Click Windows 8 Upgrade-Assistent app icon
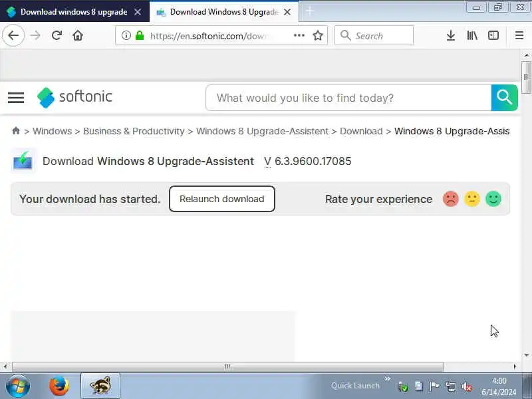This screenshot has height=399, width=532. point(23,161)
